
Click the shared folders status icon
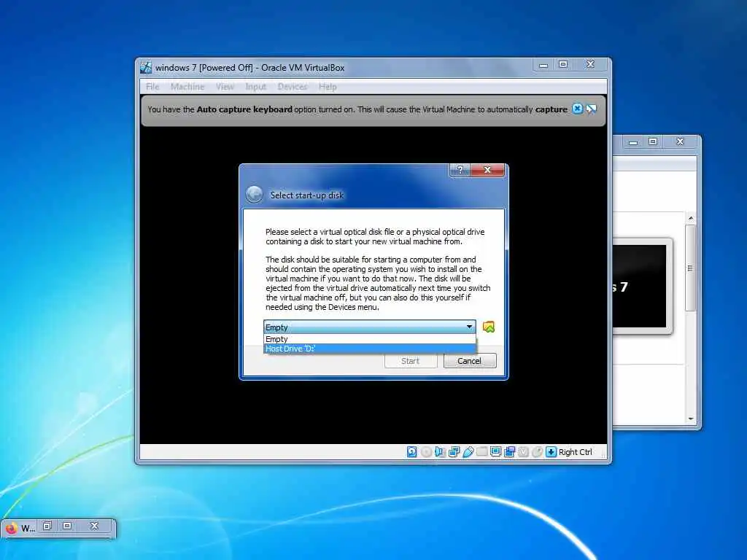481,451
